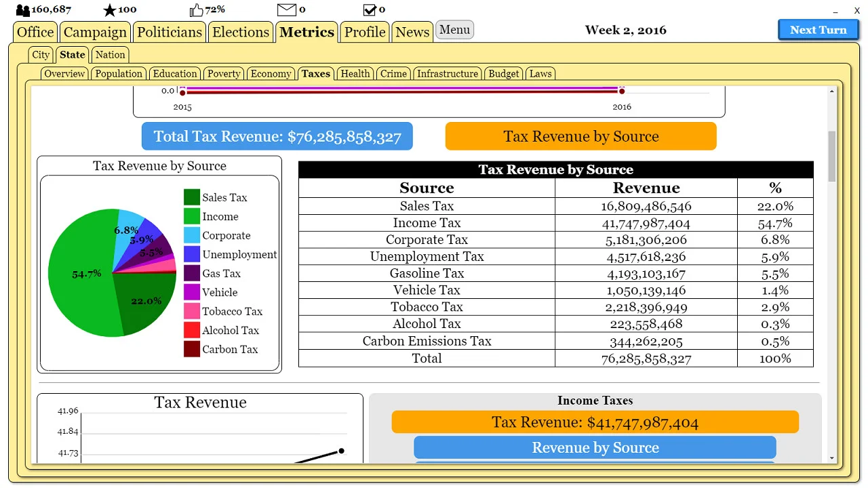
Task: Click the checkmark tasks icon
Action: 370,9
